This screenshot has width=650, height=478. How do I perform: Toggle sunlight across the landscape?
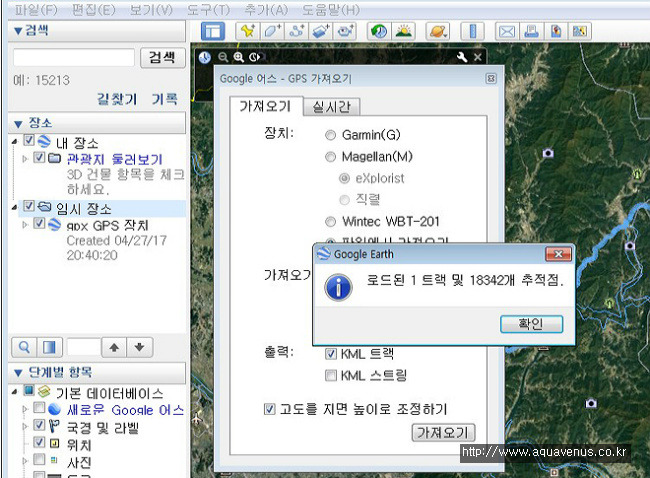pos(403,32)
